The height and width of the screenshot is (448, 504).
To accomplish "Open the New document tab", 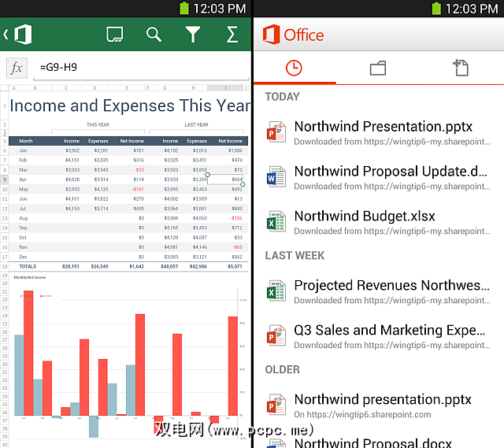I will pos(461,68).
